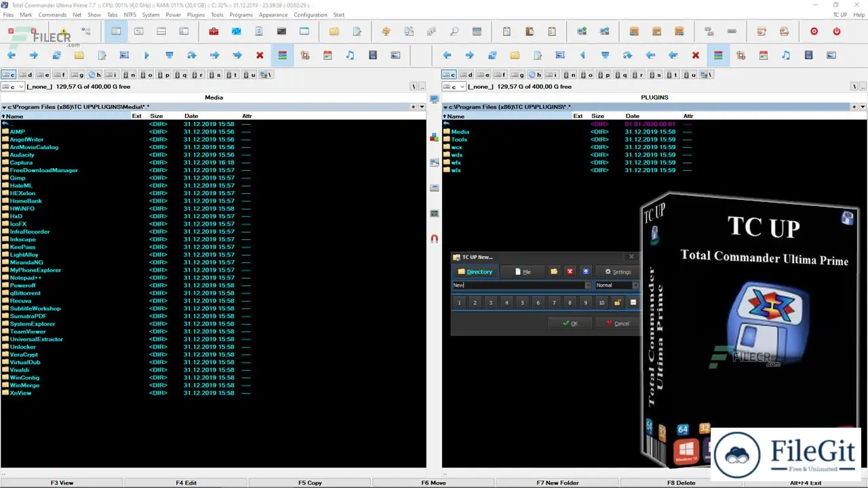Click right panel red X delete icon
Image resolution: width=868 pixels, height=488 pixels.
695,55
